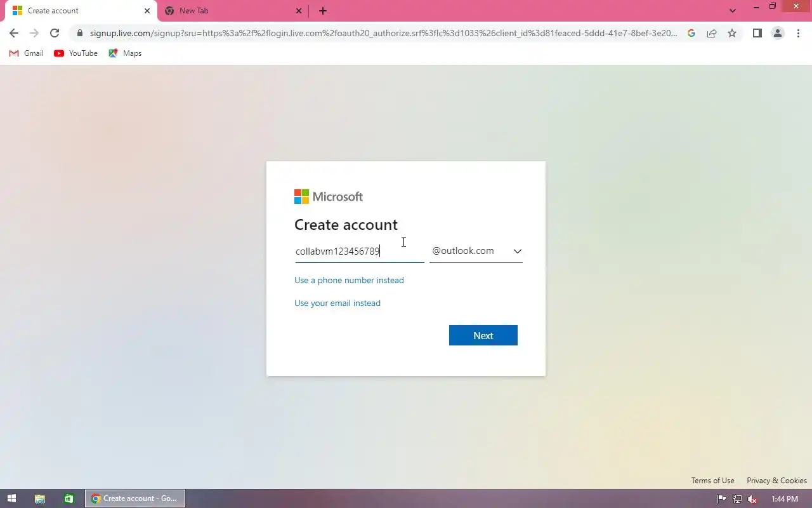Click the Microsoft logo
Image resolution: width=812 pixels, height=508 pixels.
(x=329, y=197)
